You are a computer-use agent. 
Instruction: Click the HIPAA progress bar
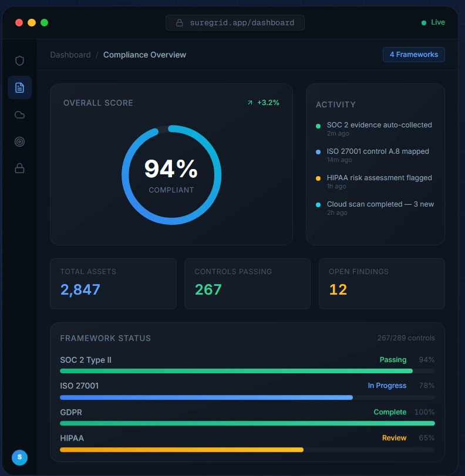[x=248, y=450]
